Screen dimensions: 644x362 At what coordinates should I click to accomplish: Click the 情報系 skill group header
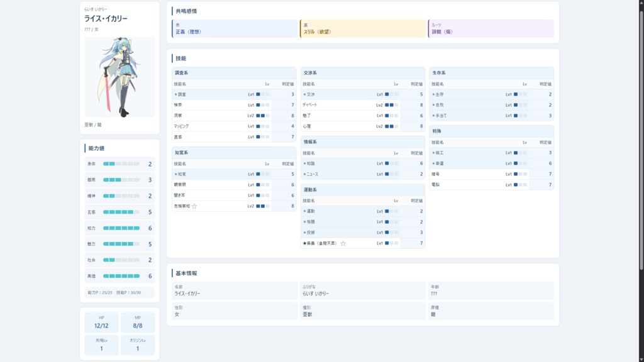tap(363, 142)
